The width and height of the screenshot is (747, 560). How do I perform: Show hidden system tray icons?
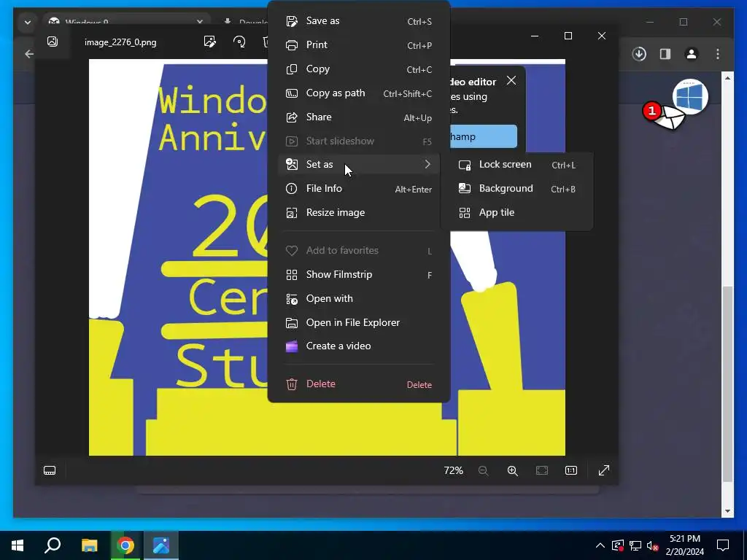(x=600, y=545)
